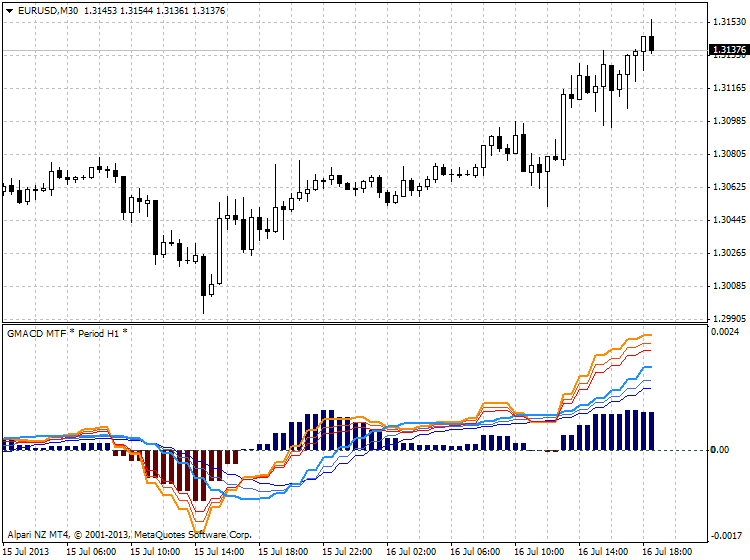Screen dimensions: 750x560
Task: Click the 1.30625 price scale label
Action: (727, 187)
